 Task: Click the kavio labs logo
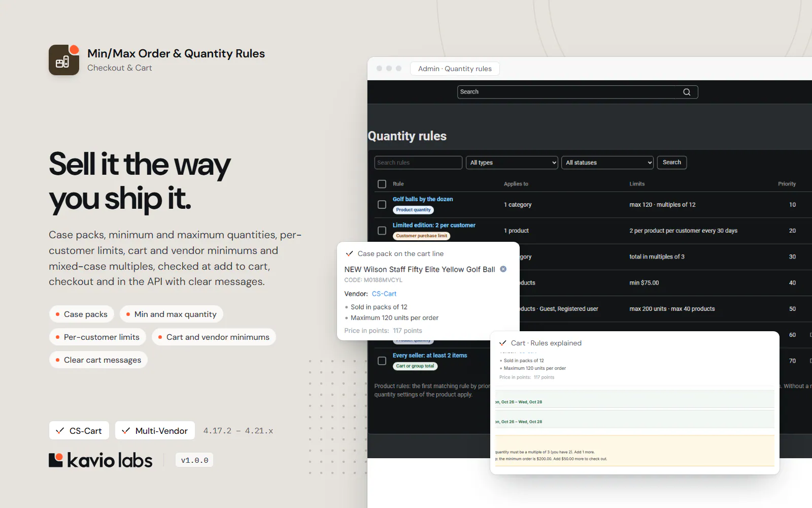pos(100,460)
